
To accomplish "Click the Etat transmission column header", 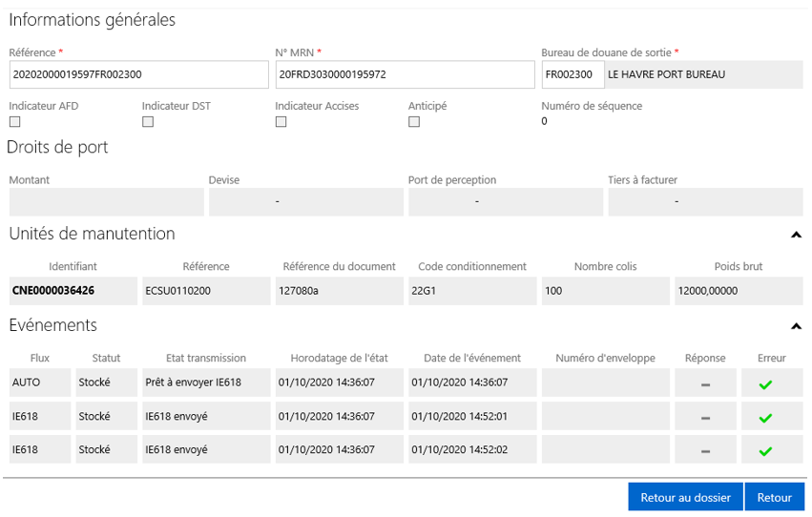I will click(x=205, y=358).
